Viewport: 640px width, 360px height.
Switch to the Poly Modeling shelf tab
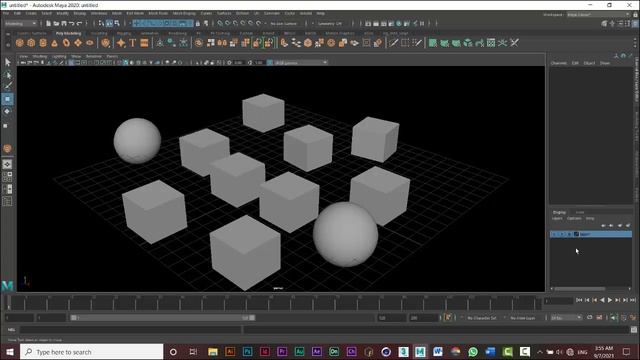click(69, 33)
